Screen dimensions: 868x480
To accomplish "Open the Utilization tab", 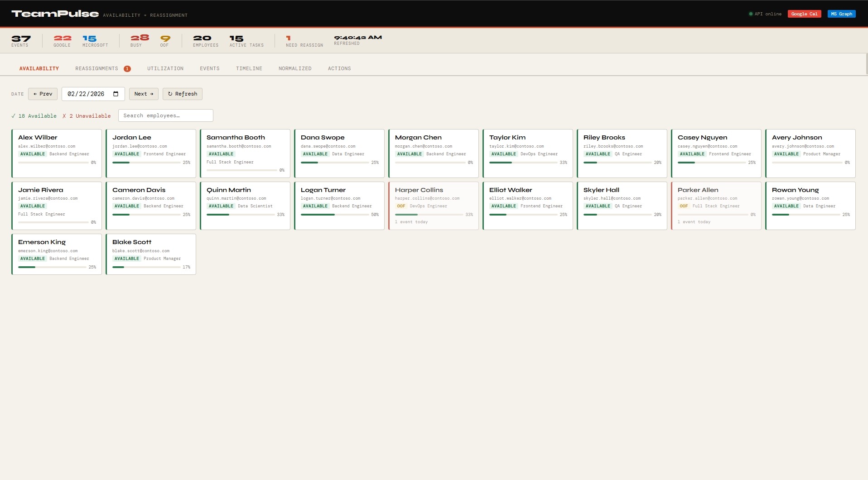I will 165,68.
